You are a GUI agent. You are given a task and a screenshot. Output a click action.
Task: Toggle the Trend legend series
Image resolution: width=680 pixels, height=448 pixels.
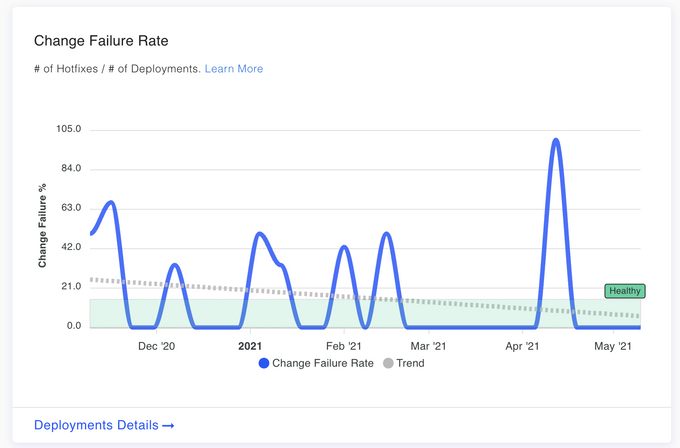(x=410, y=363)
